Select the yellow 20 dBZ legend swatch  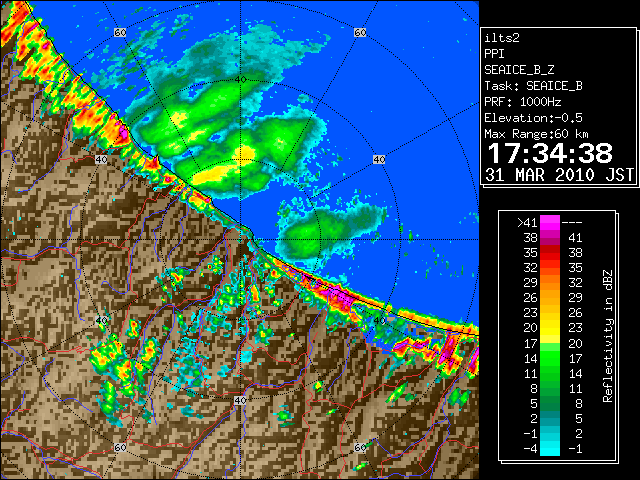click(x=550, y=328)
